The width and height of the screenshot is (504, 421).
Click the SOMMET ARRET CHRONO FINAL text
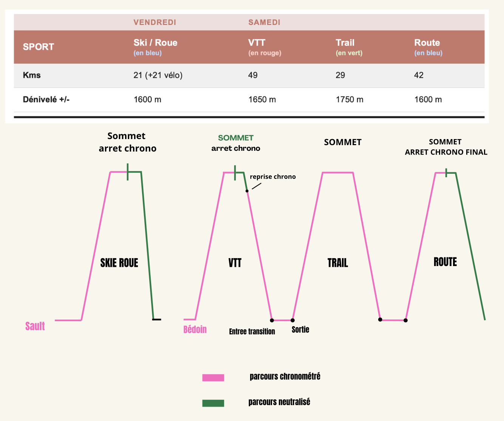446,147
